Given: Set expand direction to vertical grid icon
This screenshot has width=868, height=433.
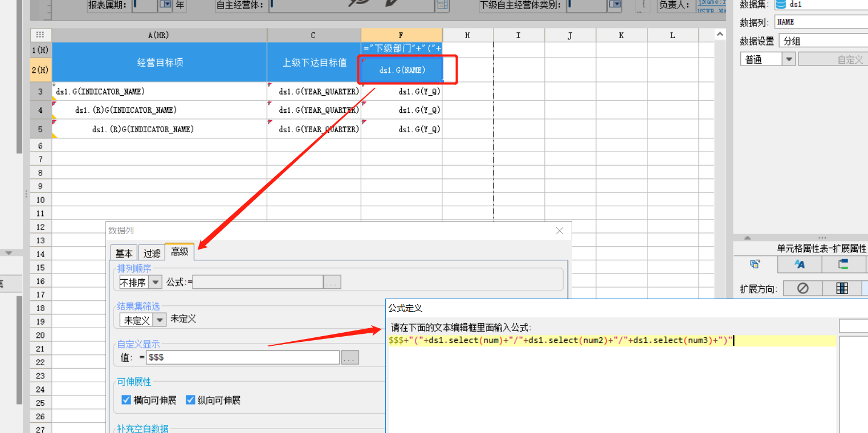Looking at the screenshot, I should [x=842, y=288].
